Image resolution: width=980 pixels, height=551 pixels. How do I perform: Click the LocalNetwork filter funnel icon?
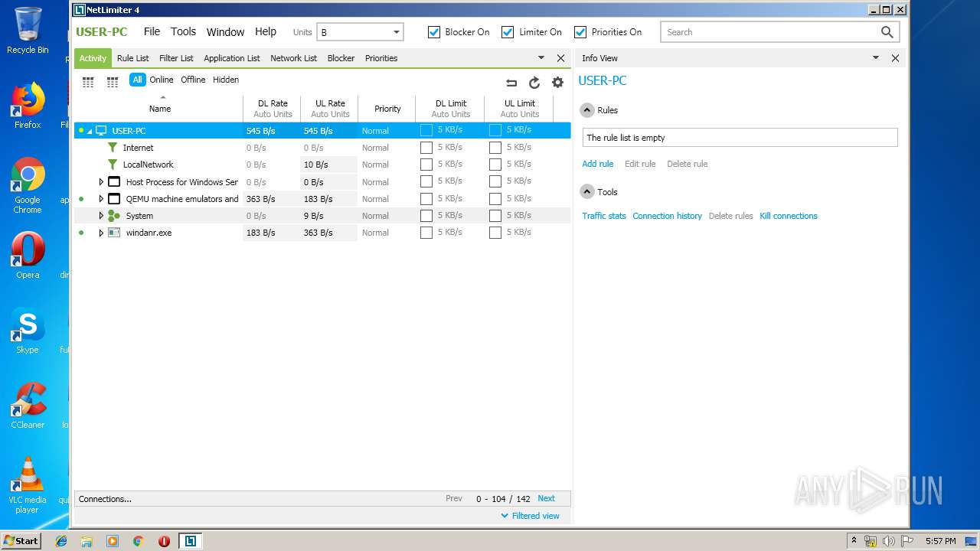pos(113,165)
